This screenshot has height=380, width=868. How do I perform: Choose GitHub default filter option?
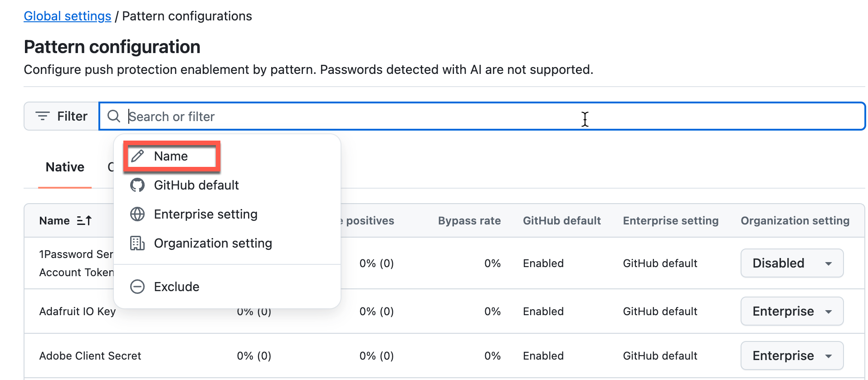click(x=196, y=185)
